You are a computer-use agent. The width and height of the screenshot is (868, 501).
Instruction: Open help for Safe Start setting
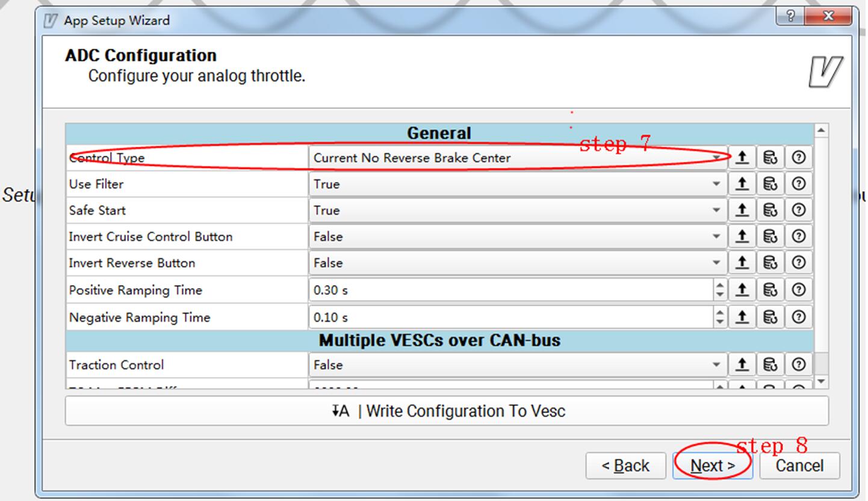pos(798,211)
